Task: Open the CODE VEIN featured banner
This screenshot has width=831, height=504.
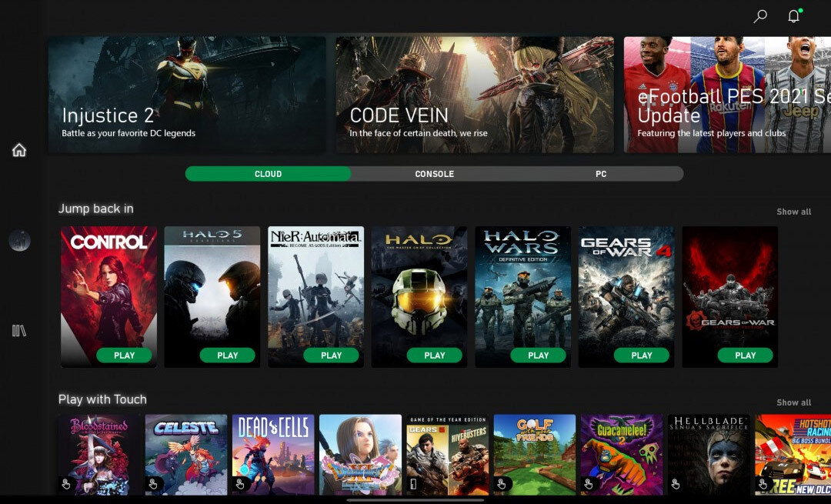Action: (475, 95)
